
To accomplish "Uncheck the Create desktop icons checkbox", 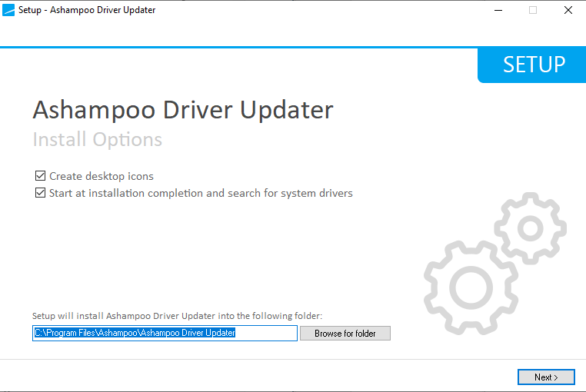I will pos(40,176).
